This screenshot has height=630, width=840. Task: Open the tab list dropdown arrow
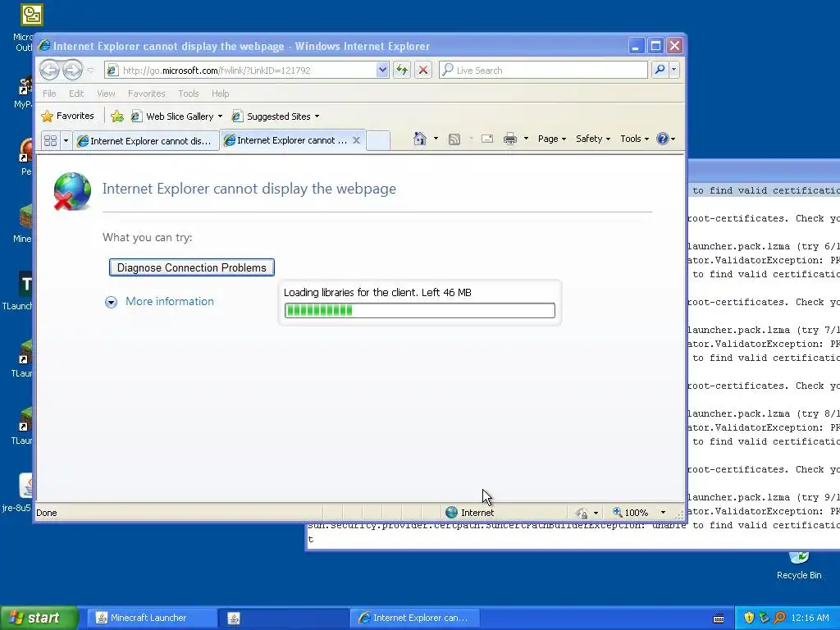coord(66,140)
